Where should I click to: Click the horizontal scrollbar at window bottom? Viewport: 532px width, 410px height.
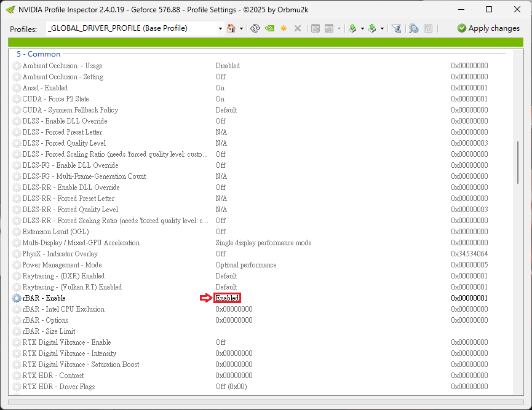[x=266, y=402]
